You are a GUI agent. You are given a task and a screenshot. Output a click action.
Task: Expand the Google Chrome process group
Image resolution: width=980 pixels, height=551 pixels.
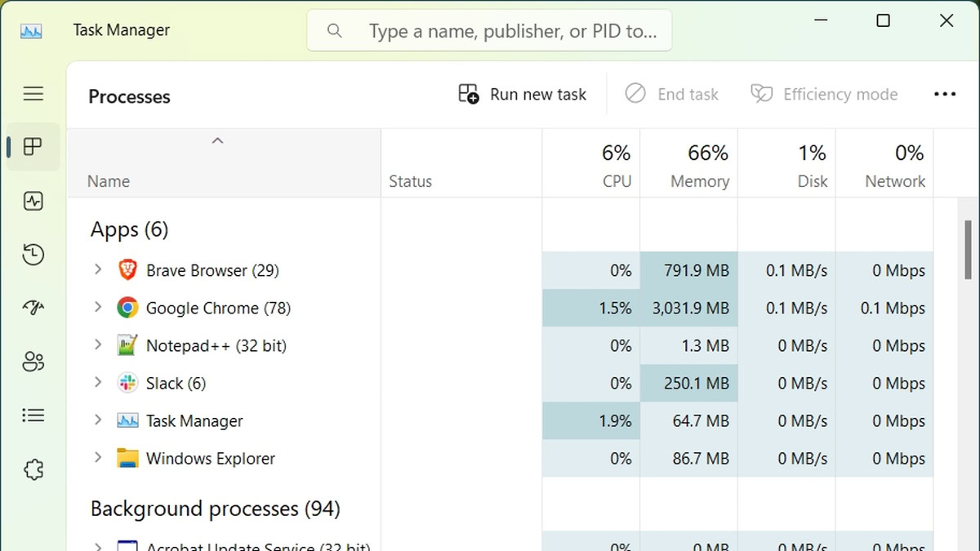click(98, 308)
